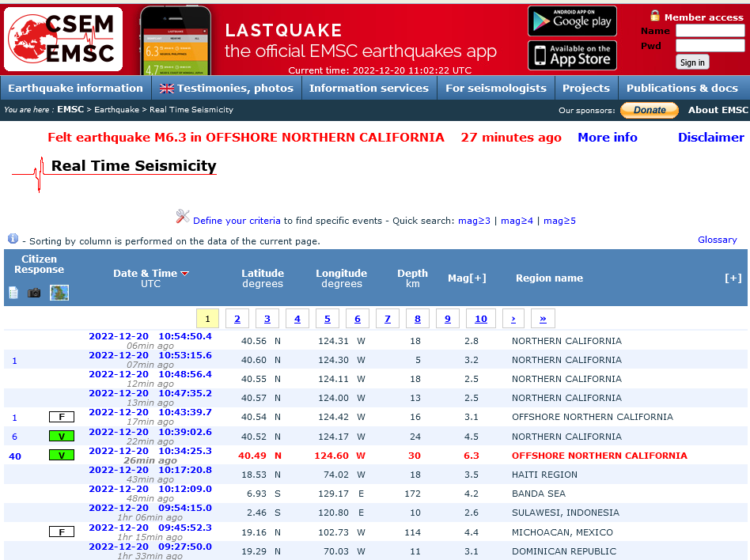Image resolution: width=750 pixels, height=560 pixels.
Task: Filter quick search by mag≥4
Action: [x=517, y=221]
